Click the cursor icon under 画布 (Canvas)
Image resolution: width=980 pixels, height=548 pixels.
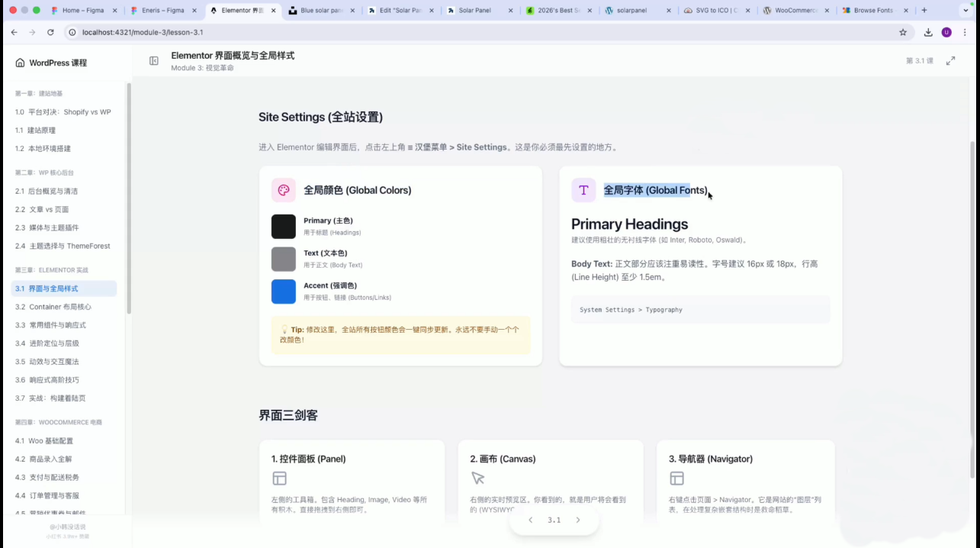[478, 479]
